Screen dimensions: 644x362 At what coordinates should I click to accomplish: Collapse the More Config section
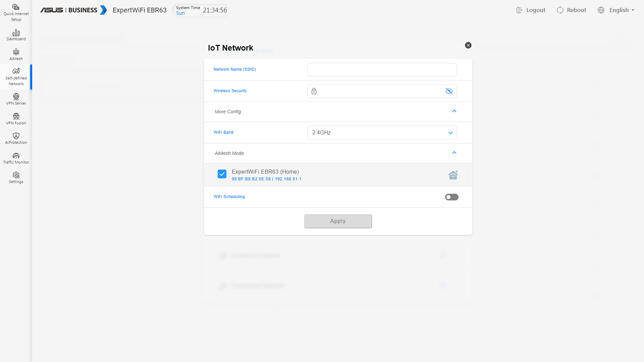click(x=454, y=111)
